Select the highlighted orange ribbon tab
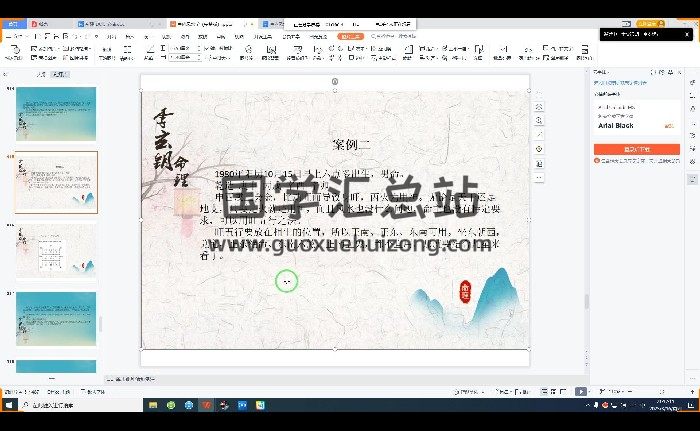Screen dimensions: 700x431 [x=350, y=36]
